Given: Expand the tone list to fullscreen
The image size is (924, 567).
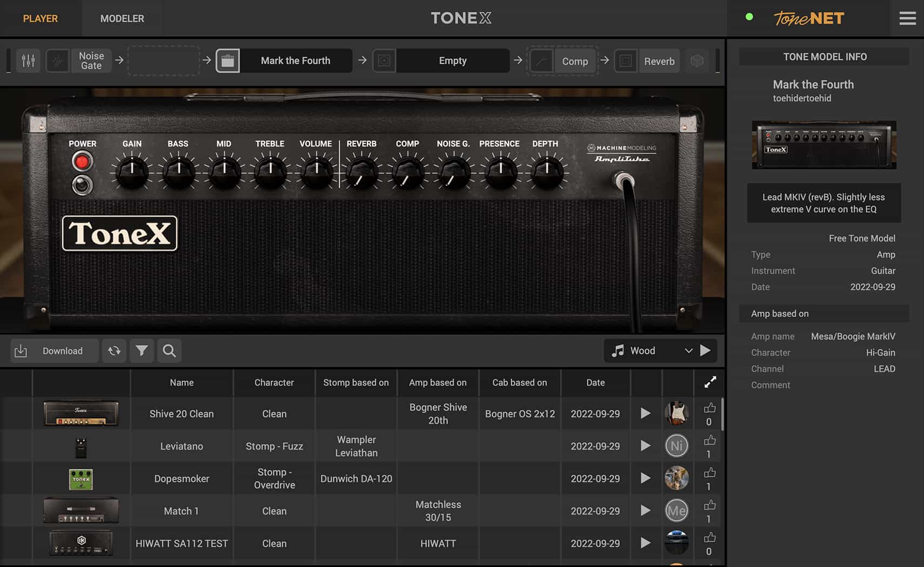Looking at the screenshot, I should pyautogui.click(x=709, y=382).
